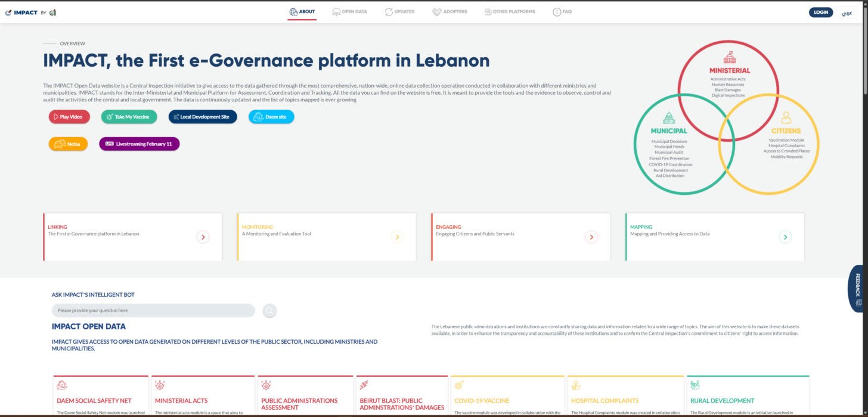
Task: Click the info icon beside FAQ
Action: [557, 12]
